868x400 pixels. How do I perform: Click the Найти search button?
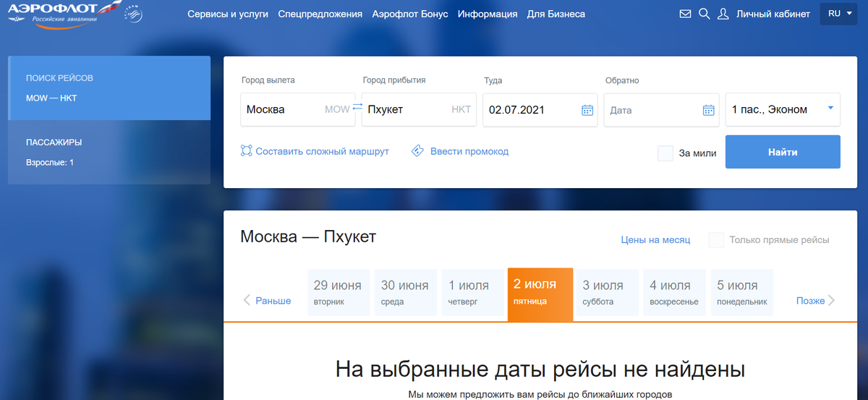pyautogui.click(x=783, y=152)
